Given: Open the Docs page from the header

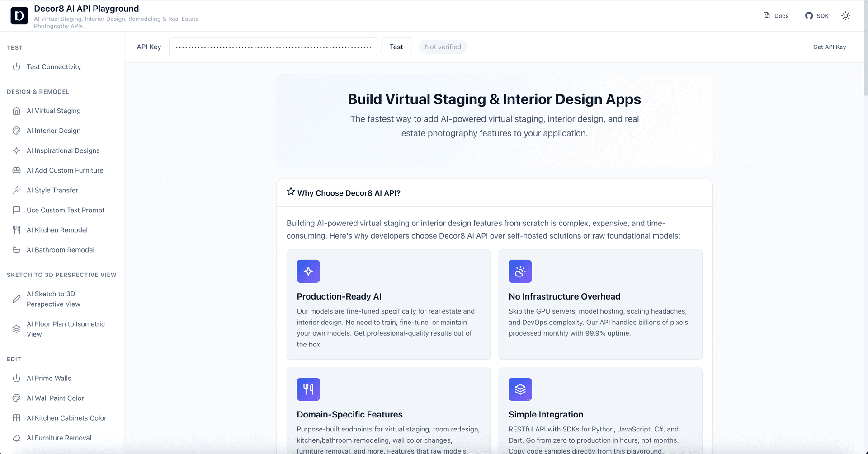Looking at the screenshot, I should (776, 15).
